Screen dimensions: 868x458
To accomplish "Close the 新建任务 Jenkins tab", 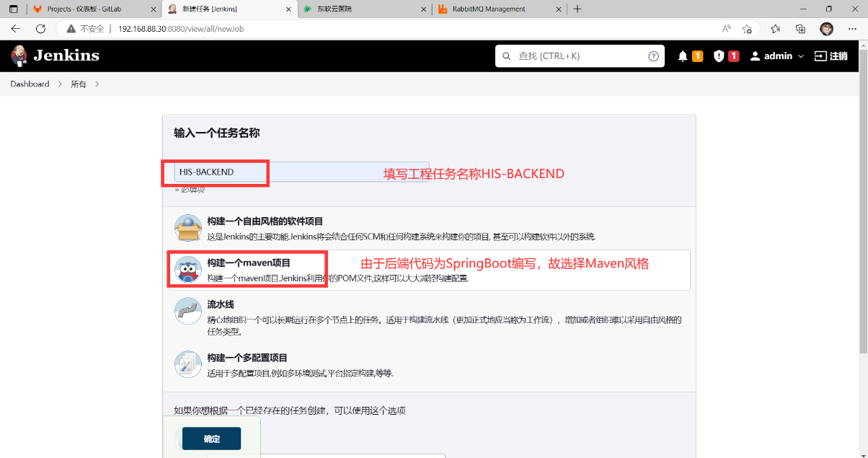I will point(287,9).
